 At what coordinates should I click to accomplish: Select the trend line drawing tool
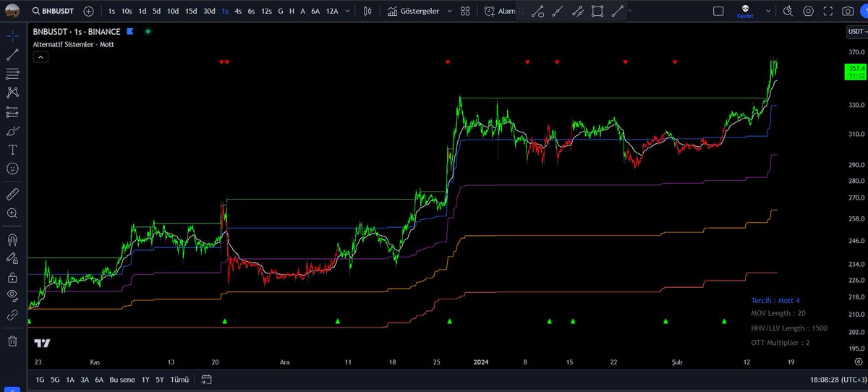(12, 55)
